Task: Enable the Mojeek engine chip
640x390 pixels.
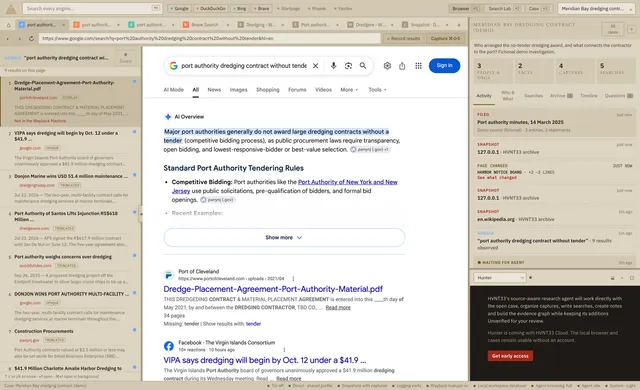Action: pos(317,8)
